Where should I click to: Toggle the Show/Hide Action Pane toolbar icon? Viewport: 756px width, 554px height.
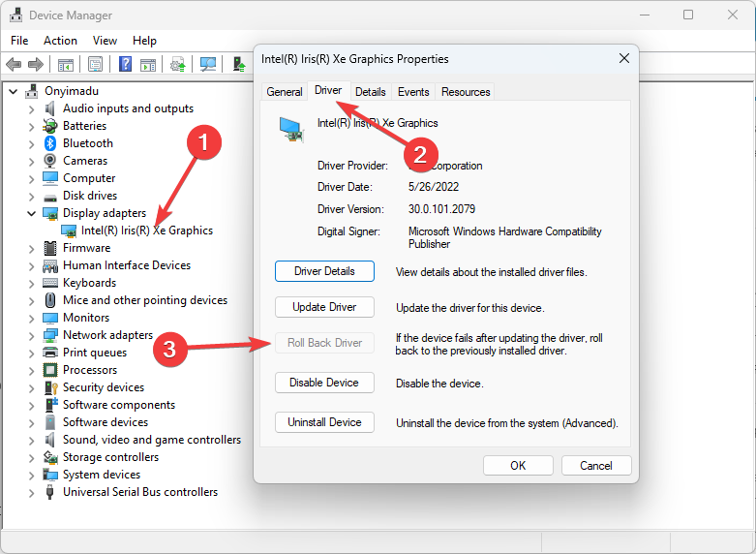pos(148,64)
